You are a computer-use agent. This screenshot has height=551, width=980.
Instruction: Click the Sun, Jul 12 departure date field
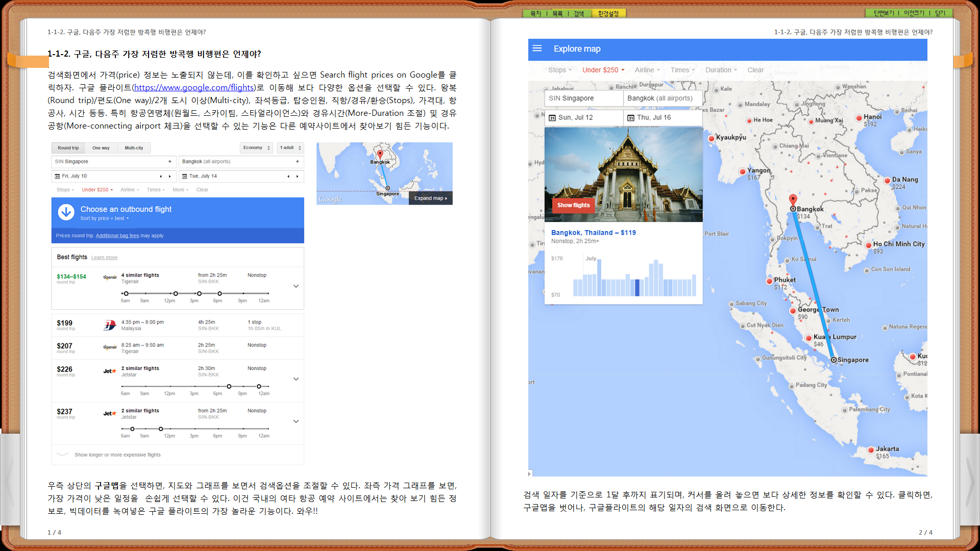point(584,118)
